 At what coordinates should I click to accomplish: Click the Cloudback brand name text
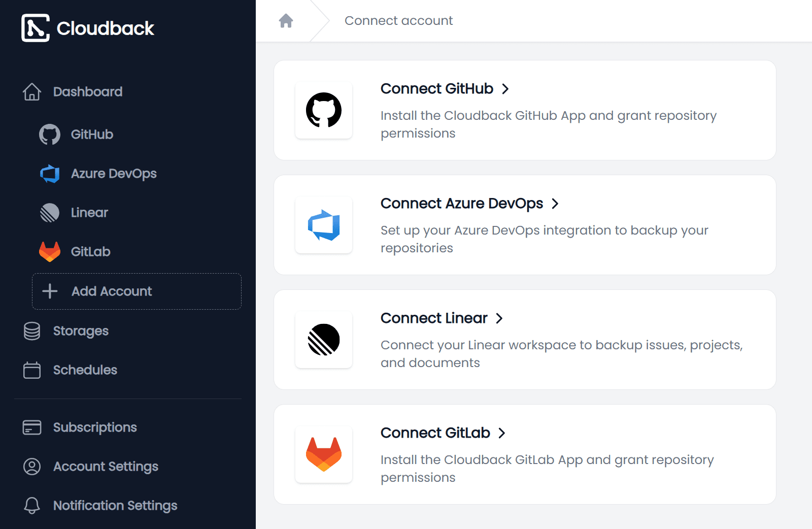click(105, 28)
